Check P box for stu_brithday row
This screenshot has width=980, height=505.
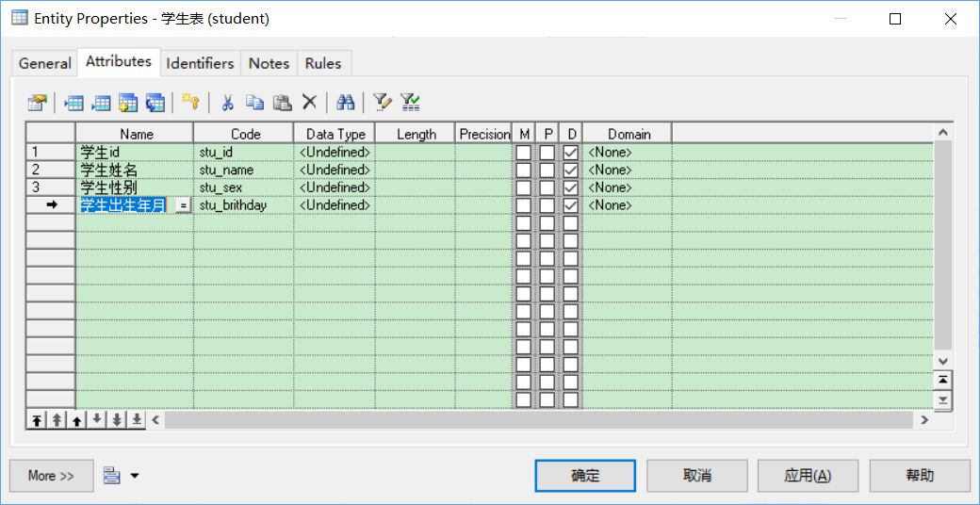click(x=547, y=205)
